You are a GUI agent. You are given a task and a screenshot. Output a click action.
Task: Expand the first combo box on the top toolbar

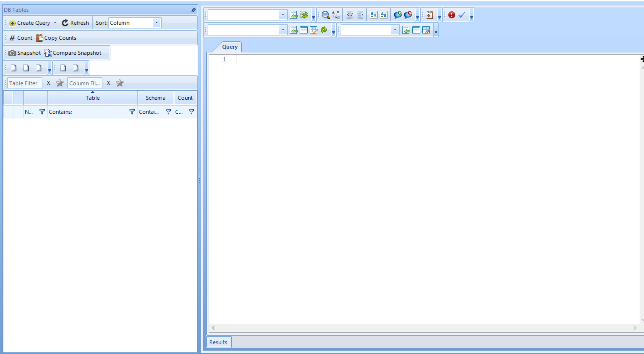[x=283, y=15]
